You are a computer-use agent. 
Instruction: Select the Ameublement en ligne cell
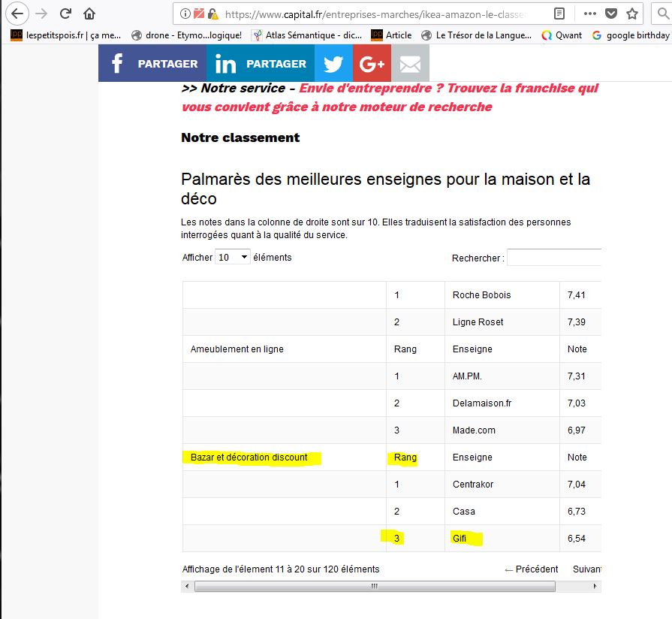pyautogui.click(x=285, y=349)
